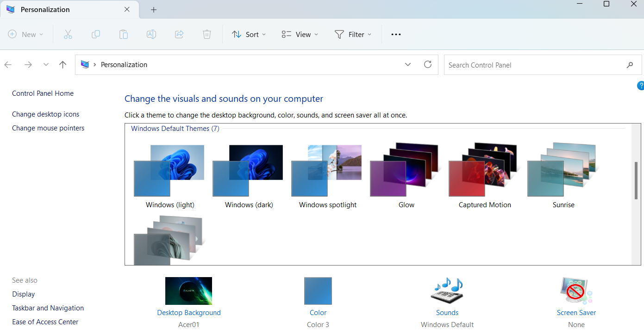Viewport: 644px width, 334px height.
Task: Click the Share icon in toolbar
Action: coord(179,34)
